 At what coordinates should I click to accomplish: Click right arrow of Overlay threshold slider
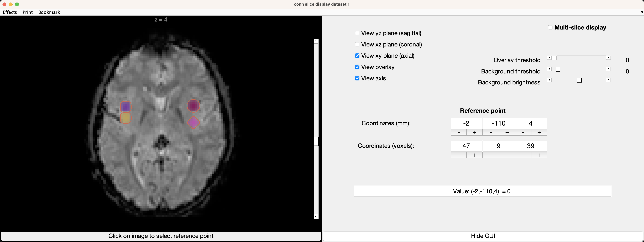(609, 58)
